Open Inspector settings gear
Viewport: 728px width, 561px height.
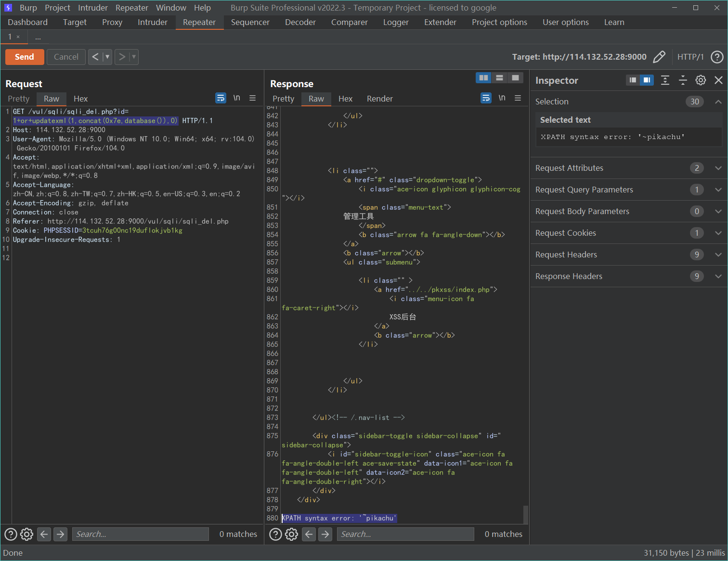(x=701, y=80)
